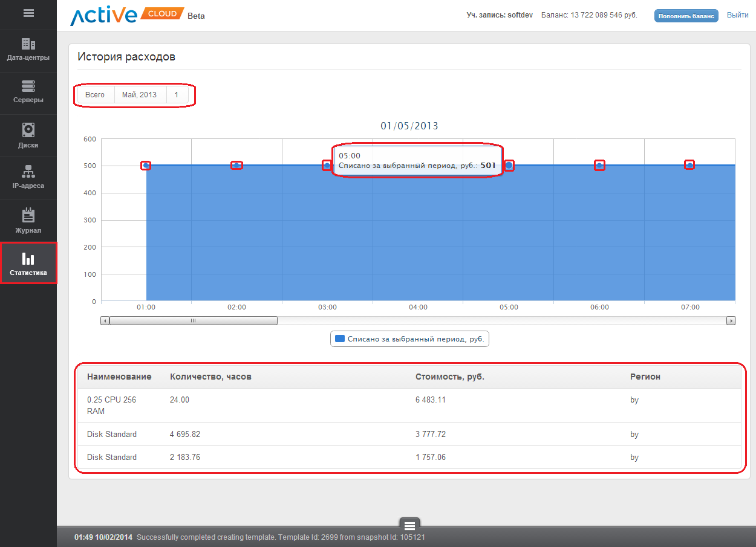Open the Журнал section
Screen dimensions: 756x547
pos(28,221)
